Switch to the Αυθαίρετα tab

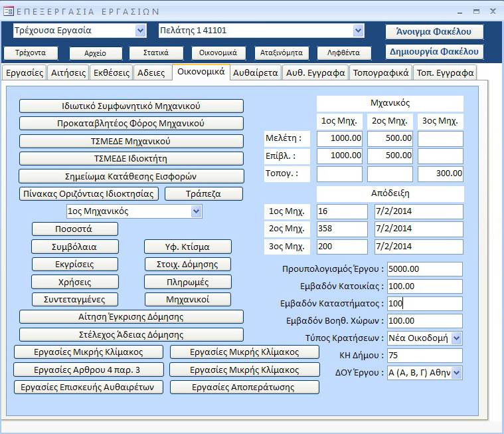(256, 73)
